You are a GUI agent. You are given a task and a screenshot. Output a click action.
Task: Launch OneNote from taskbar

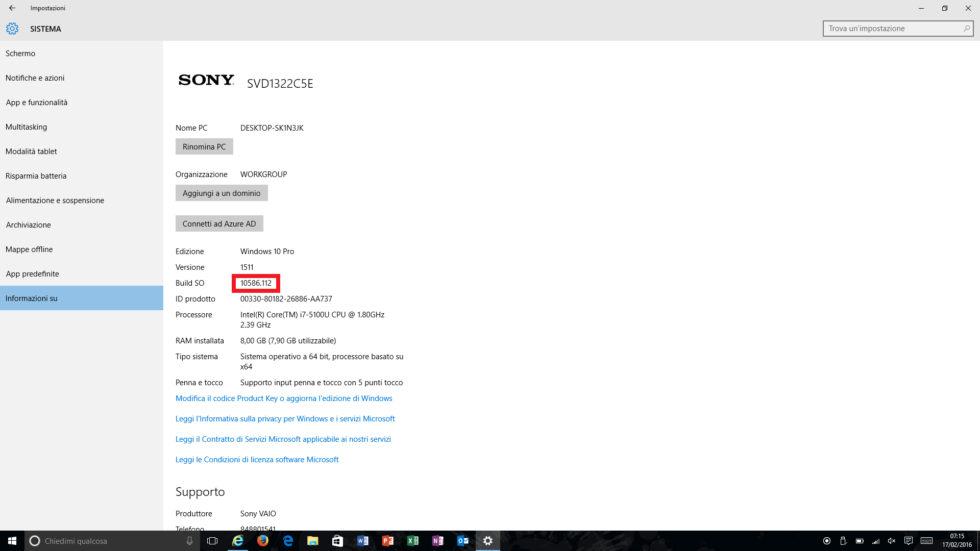438,541
